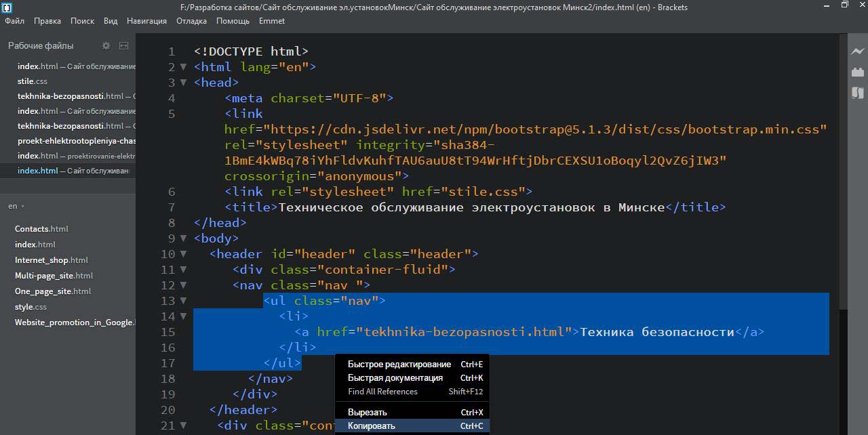
Task: Select Вырезать from the context menu
Action: pos(368,413)
